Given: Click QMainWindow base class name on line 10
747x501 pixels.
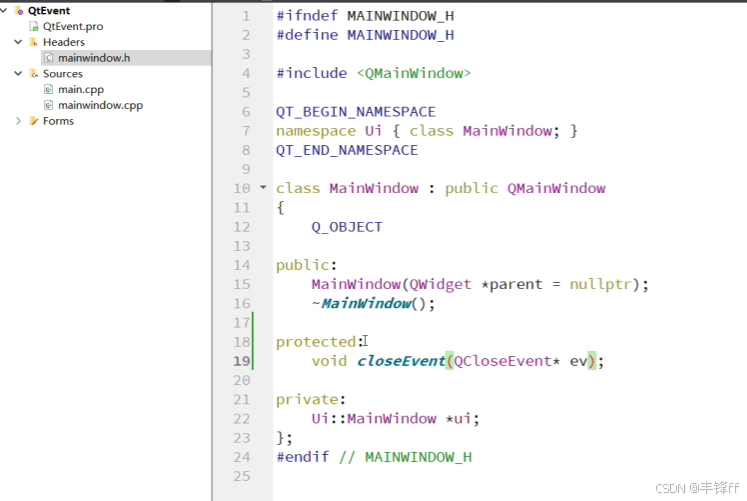Looking at the screenshot, I should point(556,189).
